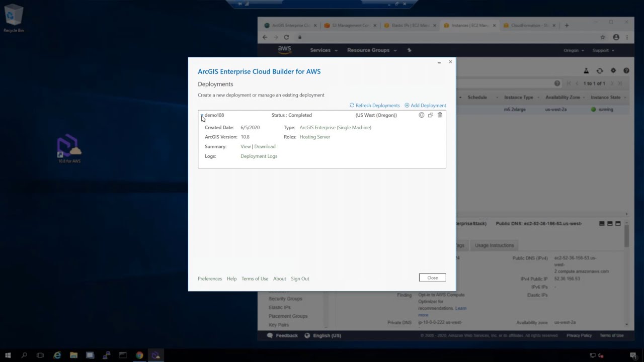644x362 pixels.
Task: Click the copy/duplicate icon for demo108
Action: [x=431, y=115]
